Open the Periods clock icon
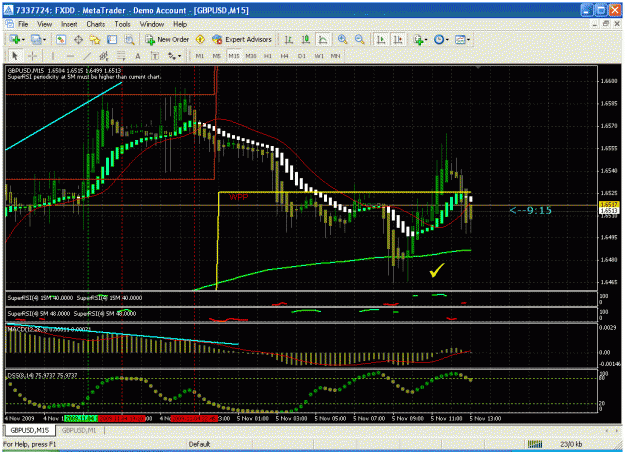The image size is (625, 452). point(439,39)
